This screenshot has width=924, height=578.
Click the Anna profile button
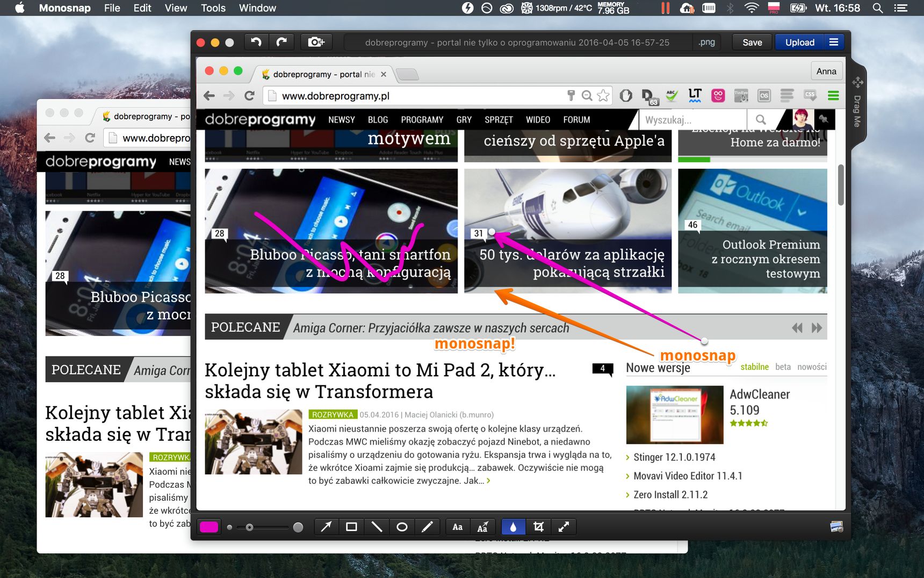826,71
